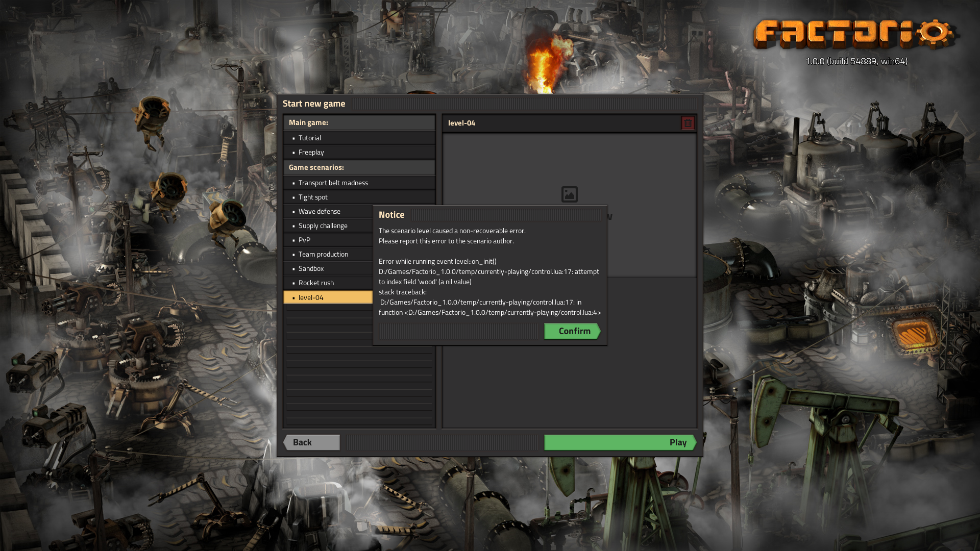This screenshot has height=551, width=980.
Task: Select Transport belt madness scenario
Action: [x=359, y=183]
